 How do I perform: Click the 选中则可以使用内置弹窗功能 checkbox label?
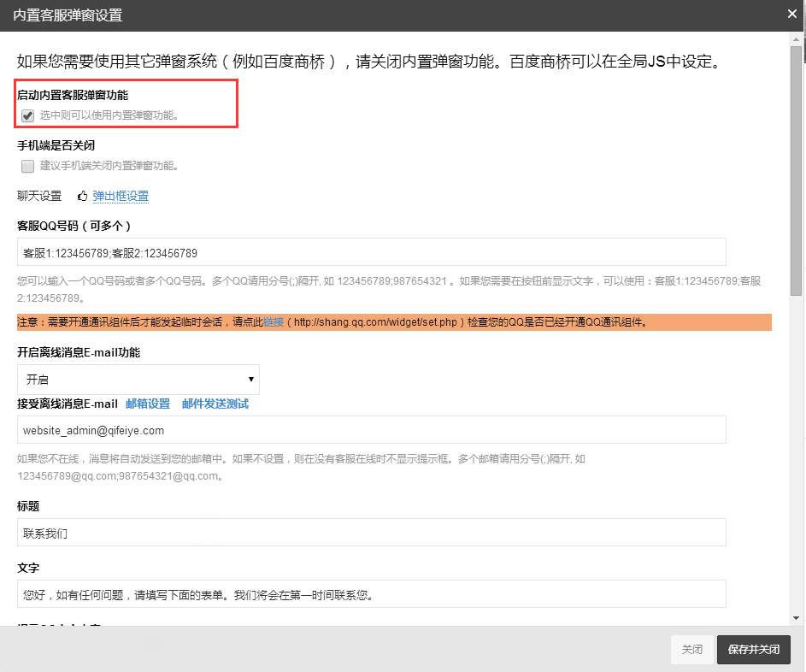tap(109, 115)
